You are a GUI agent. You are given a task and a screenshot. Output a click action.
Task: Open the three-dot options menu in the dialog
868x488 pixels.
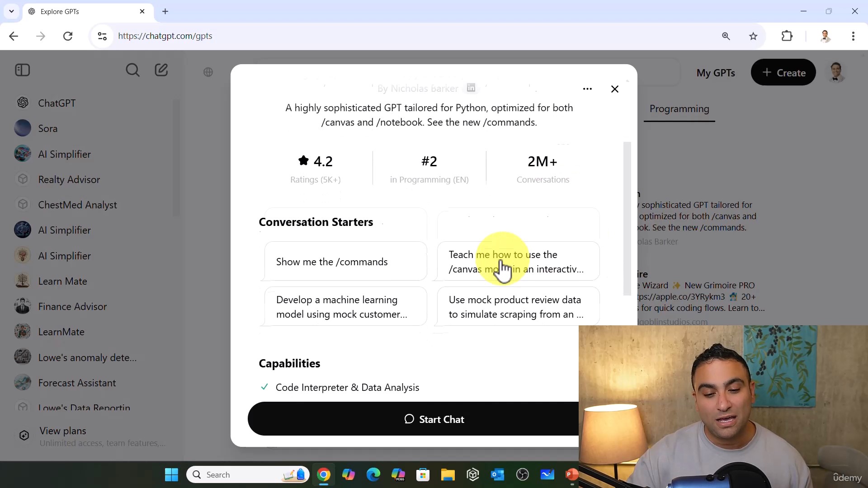[587, 89]
